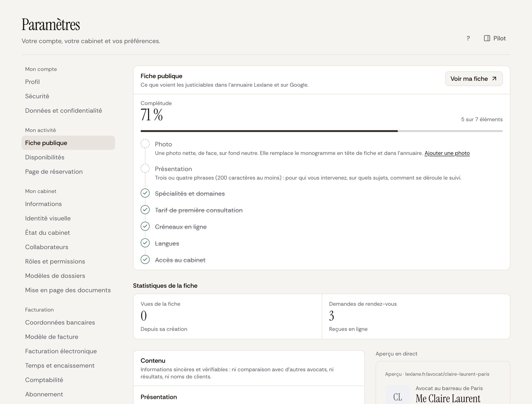Click the Vues de la fiche statistic card
This screenshot has width=532, height=404.
click(227, 316)
